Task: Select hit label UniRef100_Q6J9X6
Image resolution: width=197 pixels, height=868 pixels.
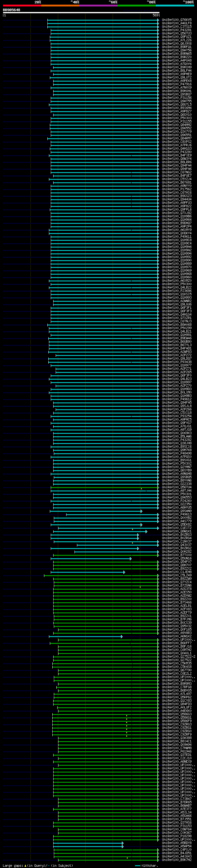Action: coord(177,43)
